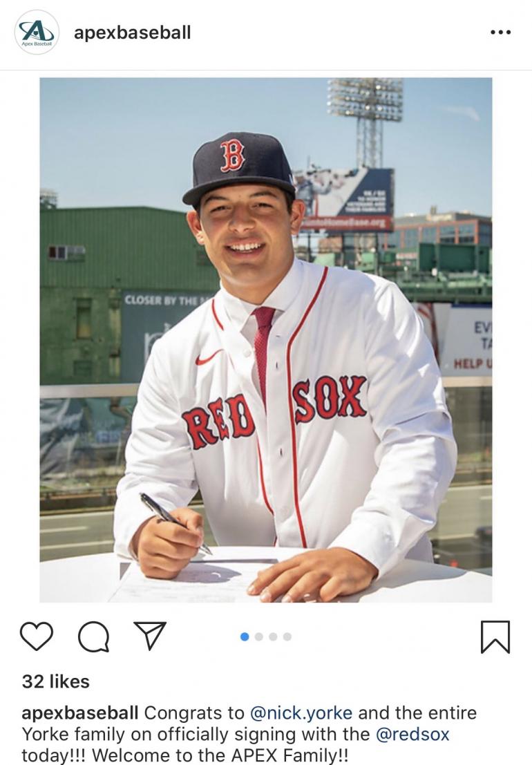Select the first blue carousel dot
The width and height of the screenshot is (532, 765).
click(245, 636)
